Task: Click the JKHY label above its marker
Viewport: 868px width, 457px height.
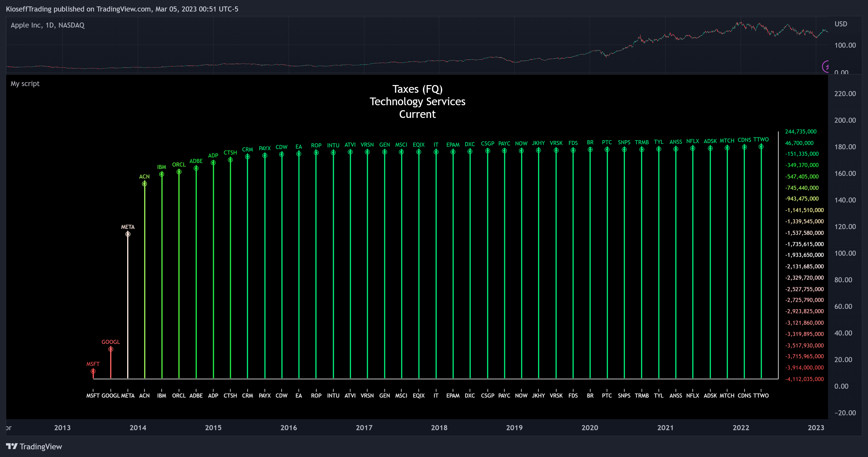Action: (539, 143)
